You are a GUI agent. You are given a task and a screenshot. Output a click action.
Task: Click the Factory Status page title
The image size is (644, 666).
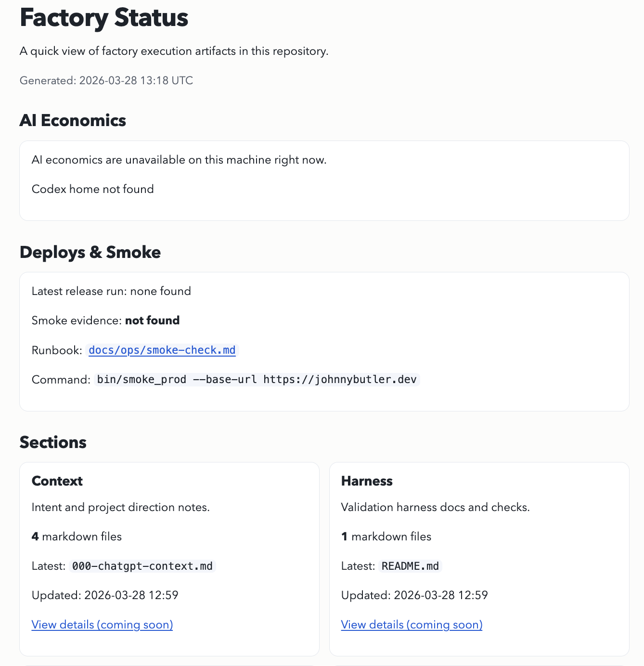coord(104,18)
